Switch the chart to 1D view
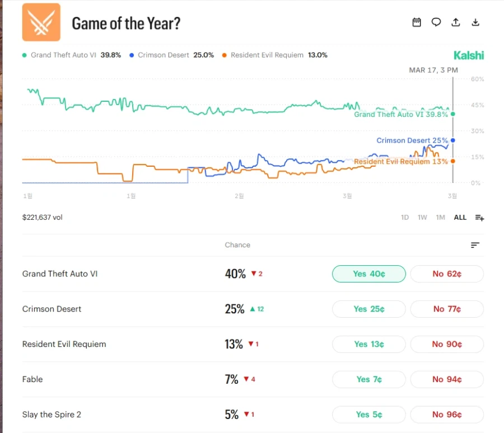 point(404,218)
